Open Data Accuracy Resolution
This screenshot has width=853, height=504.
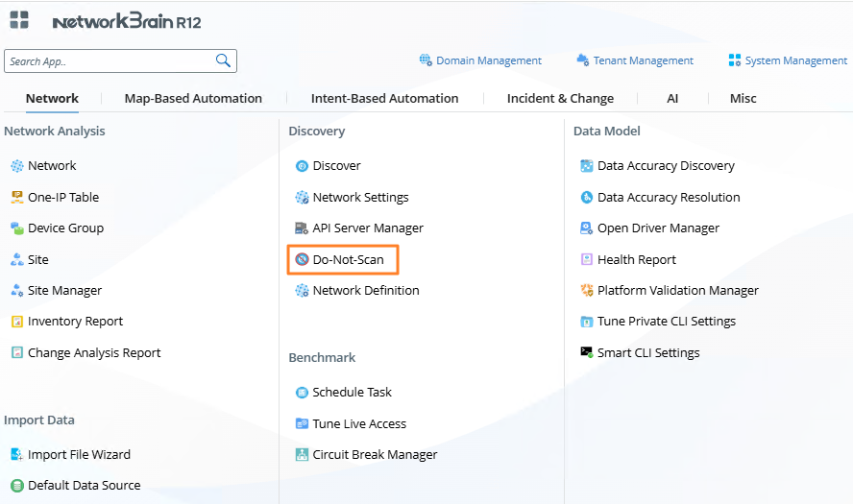pos(669,197)
